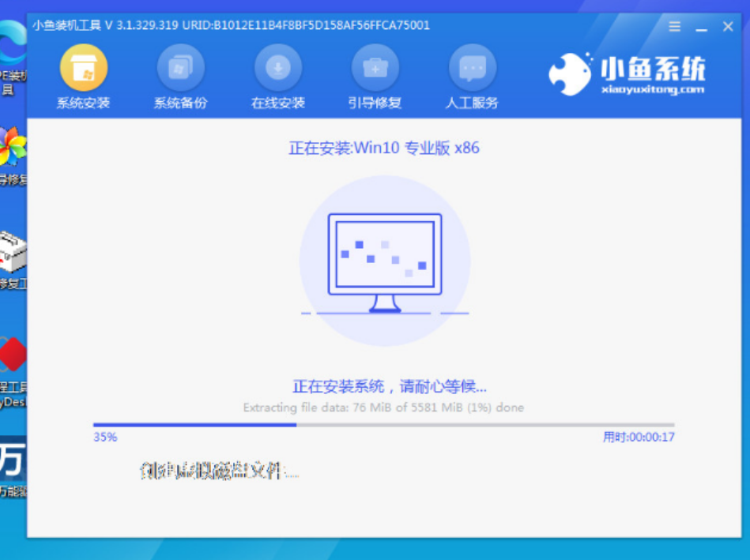
Task: Click the window title text 小鱼装机工具
Action: pyautogui.click(x=67, y=24)
